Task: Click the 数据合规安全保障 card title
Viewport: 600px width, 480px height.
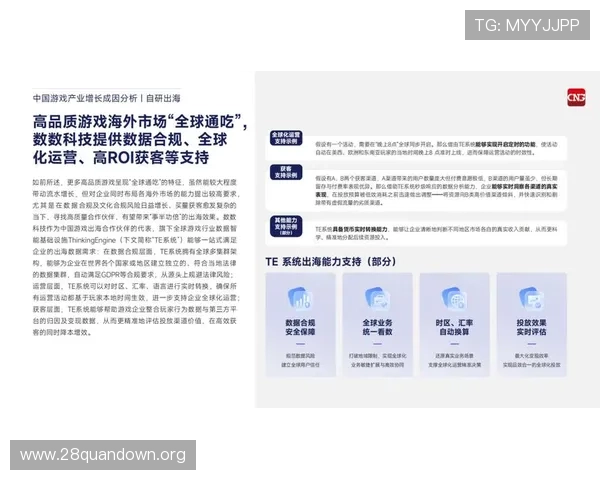Action: pyautogui.click(x=300, y=327)
